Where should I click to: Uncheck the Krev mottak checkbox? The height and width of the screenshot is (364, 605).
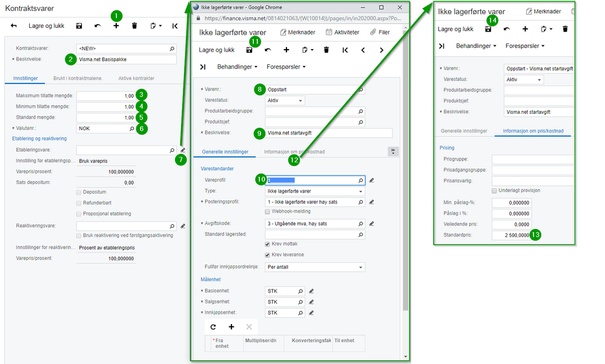tap(268, 244)
